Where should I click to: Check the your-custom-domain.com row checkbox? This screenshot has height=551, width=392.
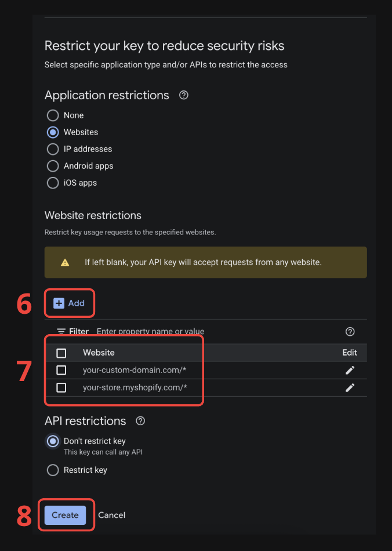point(61,371)
